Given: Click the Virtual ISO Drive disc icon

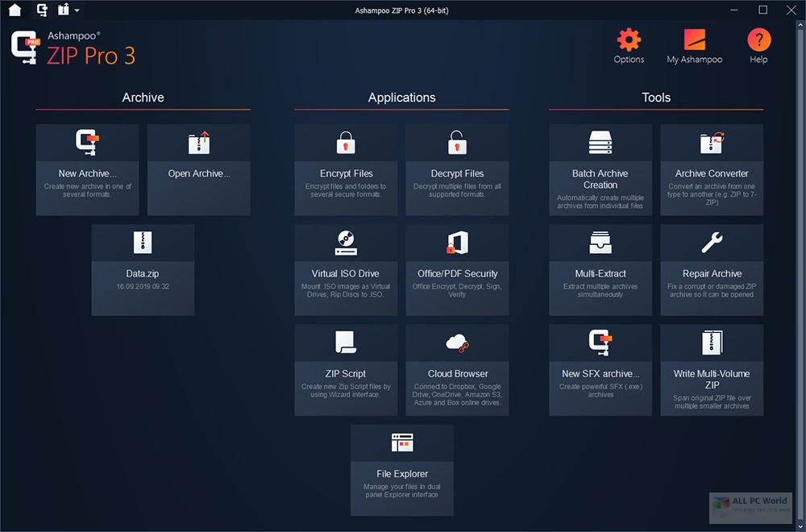Looking at the screenshot, I should (346, 243).
